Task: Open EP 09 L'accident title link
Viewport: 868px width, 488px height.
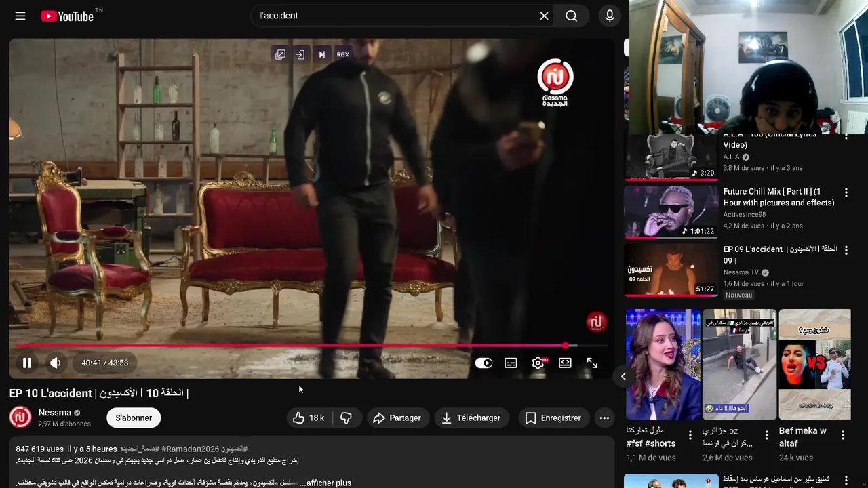Action: pos(780,255)
